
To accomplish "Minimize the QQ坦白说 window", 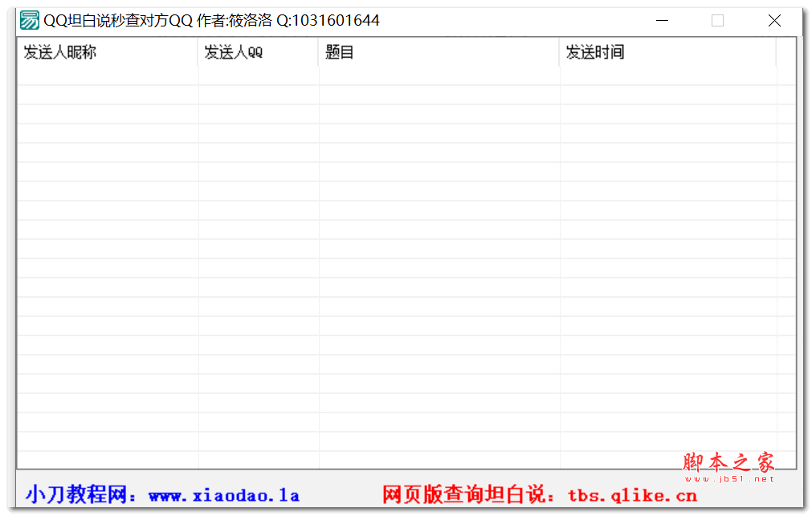I will tap(660, 19).
